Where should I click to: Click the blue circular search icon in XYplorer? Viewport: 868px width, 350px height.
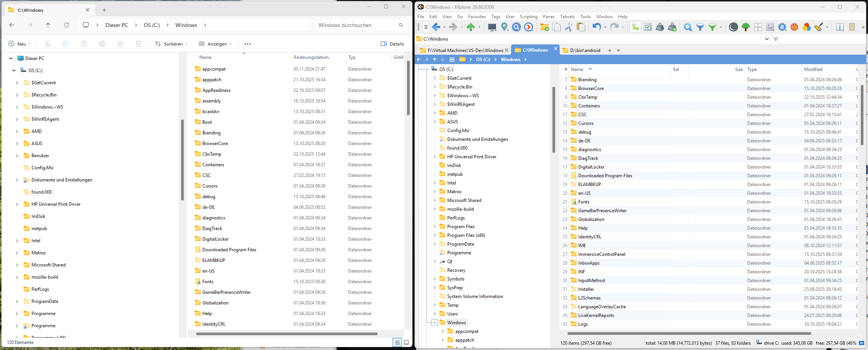point(516,27)
